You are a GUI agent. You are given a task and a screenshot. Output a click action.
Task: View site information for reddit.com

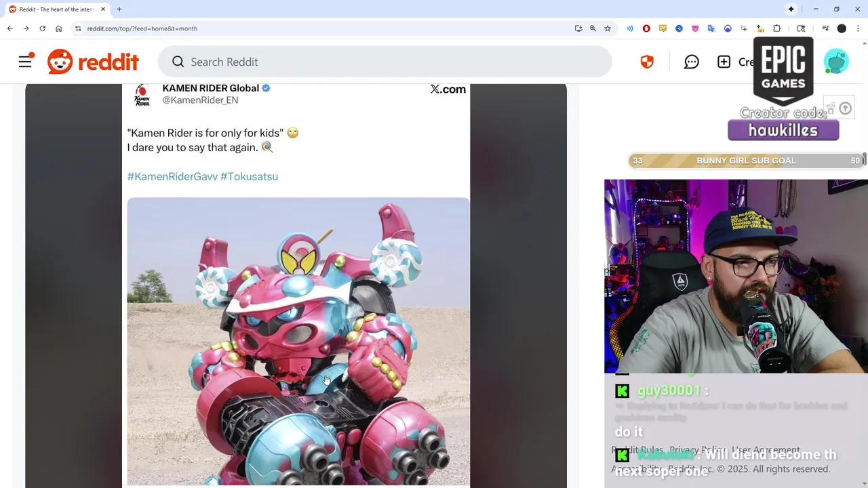[x=78, y=28]
